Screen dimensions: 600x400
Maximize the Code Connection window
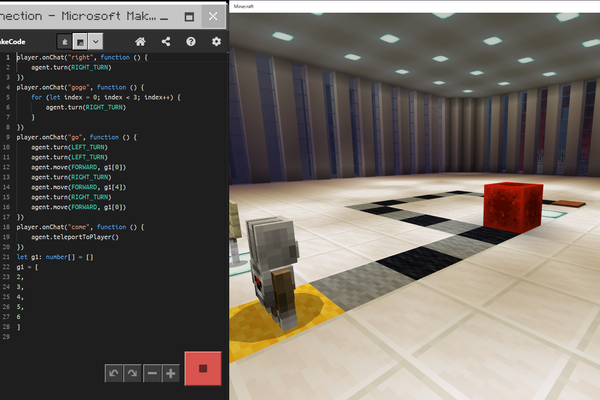coord(189,16)
